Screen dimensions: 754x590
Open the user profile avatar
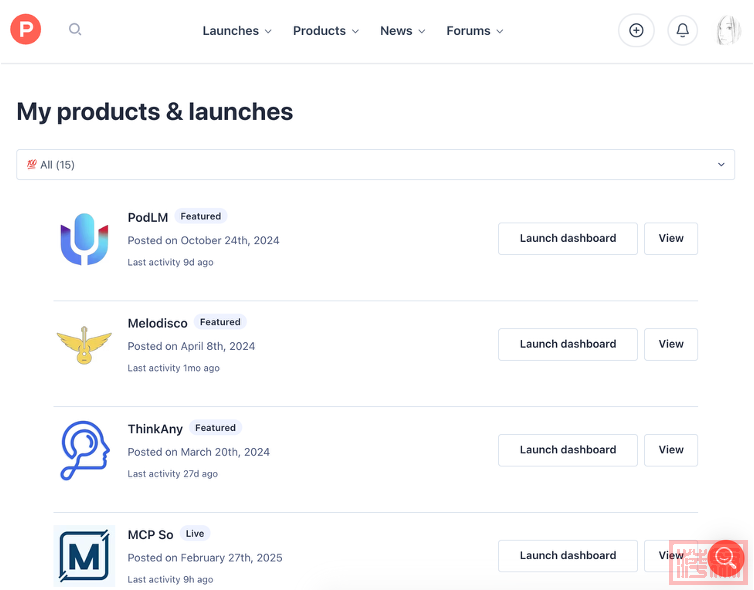[x=728, y=31]
